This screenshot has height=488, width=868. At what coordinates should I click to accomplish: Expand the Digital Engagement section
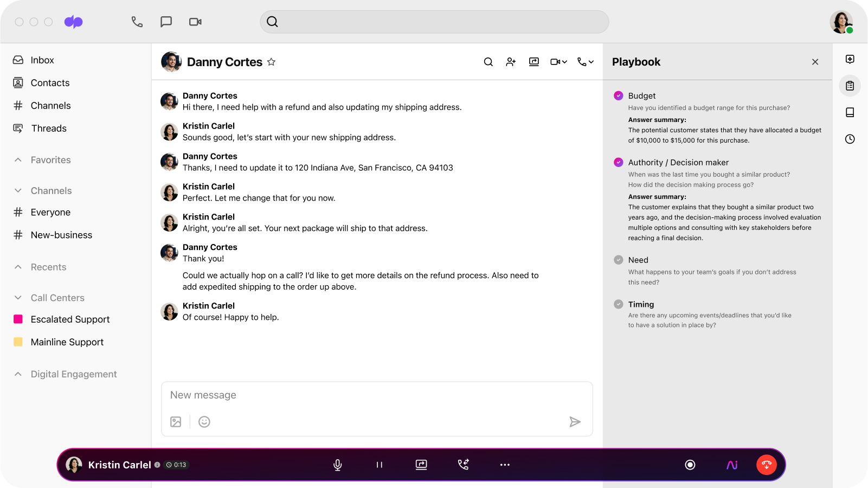coord(17,374)
